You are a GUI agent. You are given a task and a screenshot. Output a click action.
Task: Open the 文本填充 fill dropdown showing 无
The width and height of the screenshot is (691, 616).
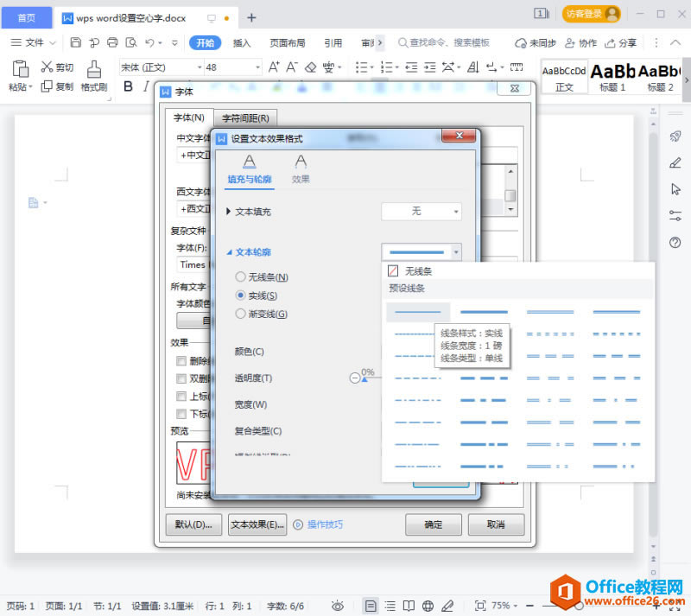pos(422,211)
